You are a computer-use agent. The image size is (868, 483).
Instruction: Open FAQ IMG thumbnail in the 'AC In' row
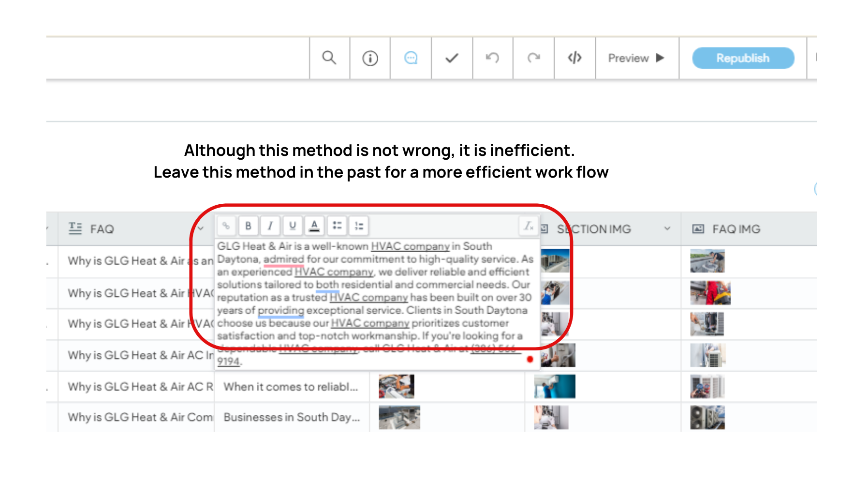pyautogui.click(x=708, y=355)
